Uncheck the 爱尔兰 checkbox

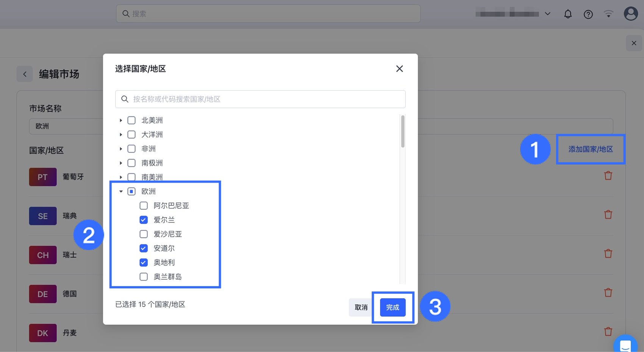144,220
